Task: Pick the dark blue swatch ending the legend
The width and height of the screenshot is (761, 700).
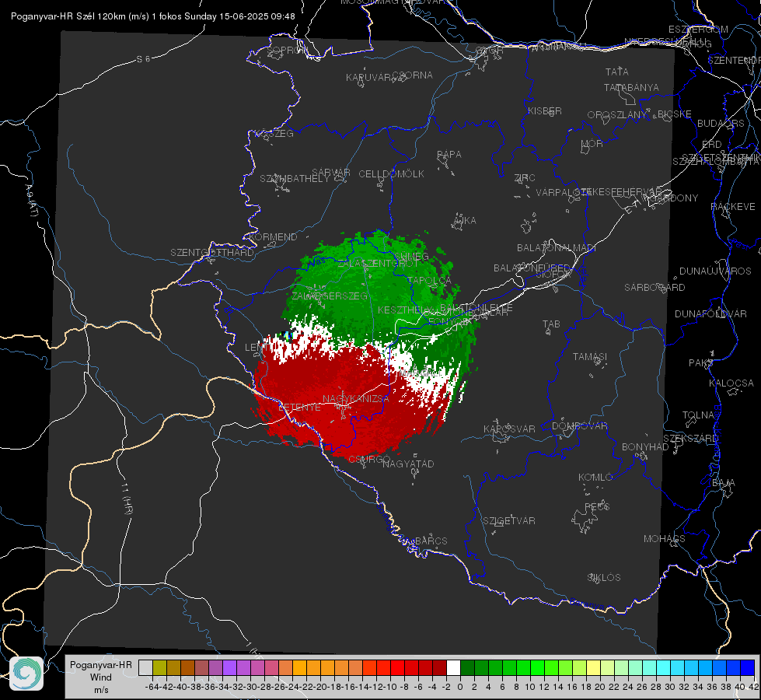Action: click(748, 667)
